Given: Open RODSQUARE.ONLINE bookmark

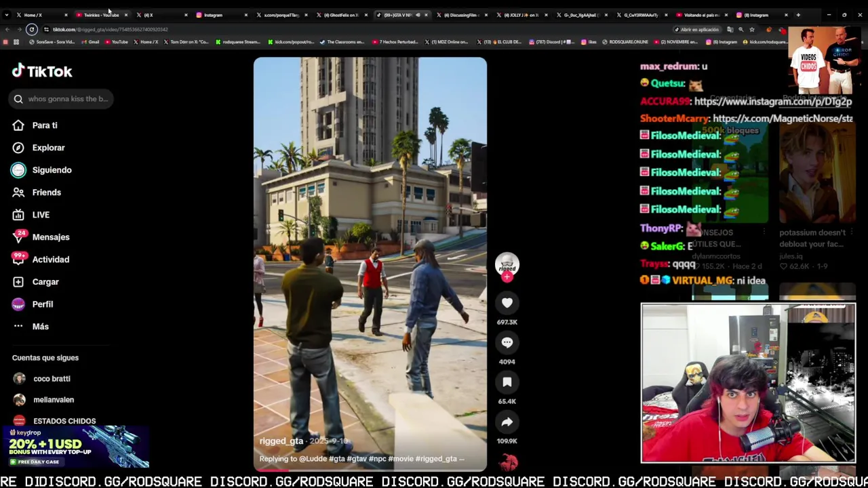Looking at the screenshot, I should click(625, 42).
